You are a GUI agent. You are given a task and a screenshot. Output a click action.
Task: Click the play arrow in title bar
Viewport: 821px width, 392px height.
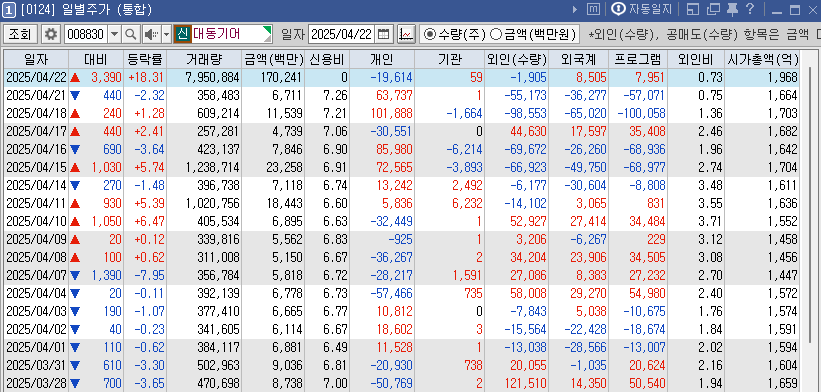pyautogui.click(x=575, y=9)
